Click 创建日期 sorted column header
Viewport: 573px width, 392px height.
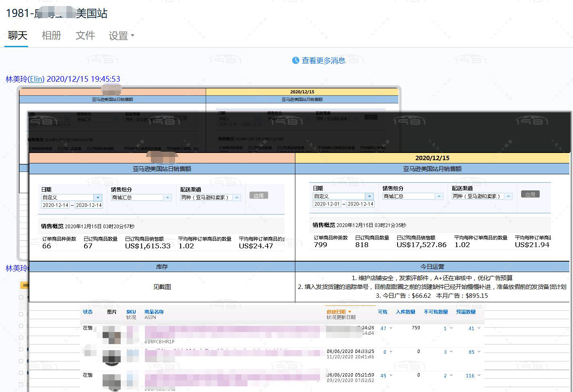click(336, 312)
